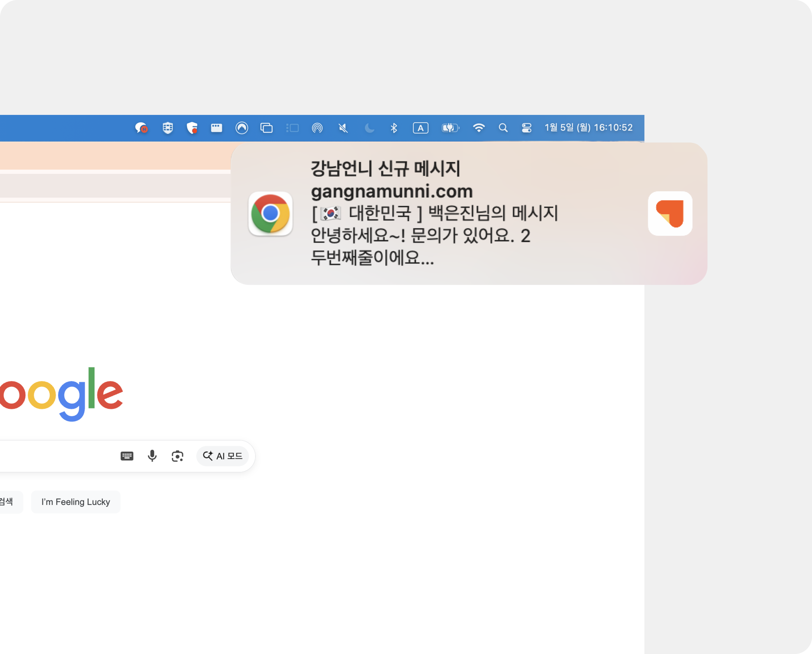The width and height of the screenshot is (812, 654).
Task: Click the Chrome icon in notification
Action: 270,213
